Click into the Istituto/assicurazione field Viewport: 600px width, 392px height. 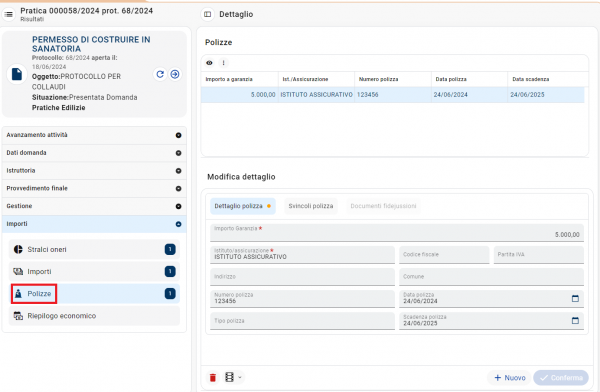tap(302, 255)
